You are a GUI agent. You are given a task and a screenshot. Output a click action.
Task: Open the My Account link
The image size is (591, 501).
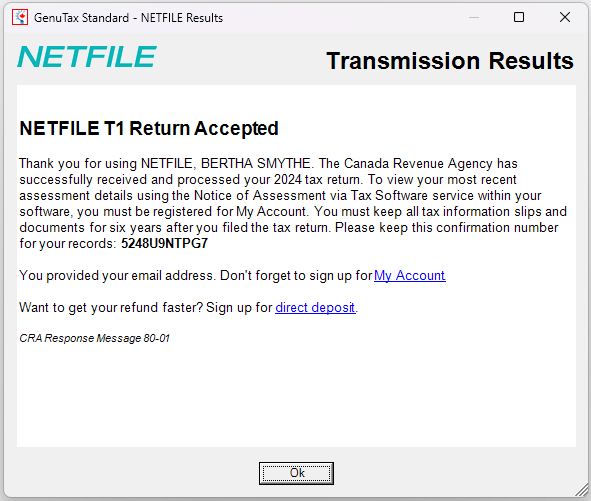410,276
